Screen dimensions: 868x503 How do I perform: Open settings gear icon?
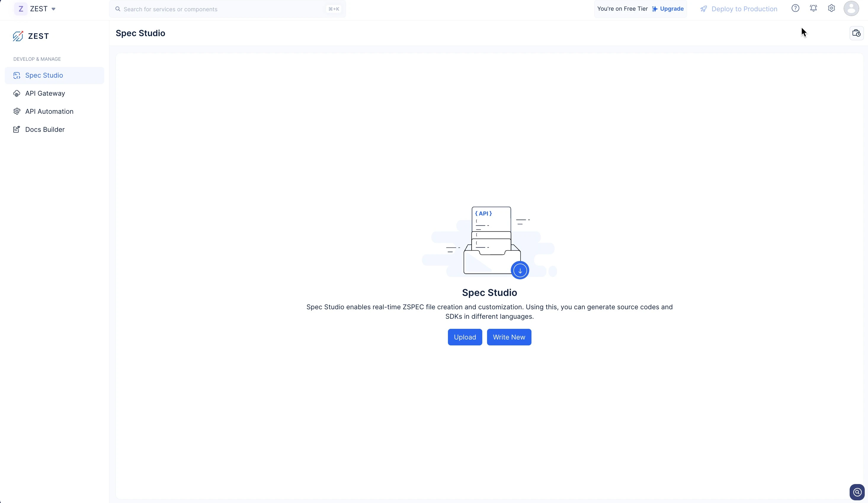(832, 8)
